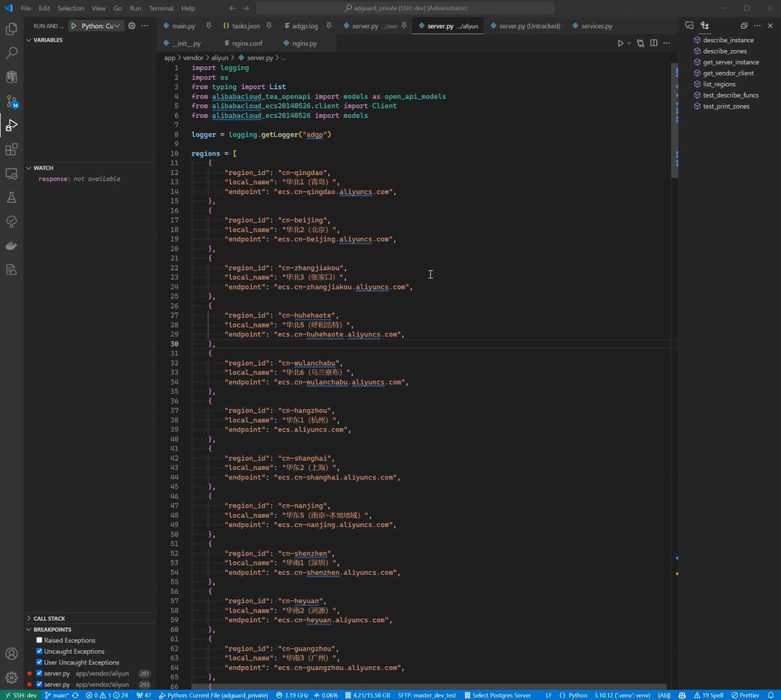
Task: Split the editor to the right
Action: coord(654,43)
